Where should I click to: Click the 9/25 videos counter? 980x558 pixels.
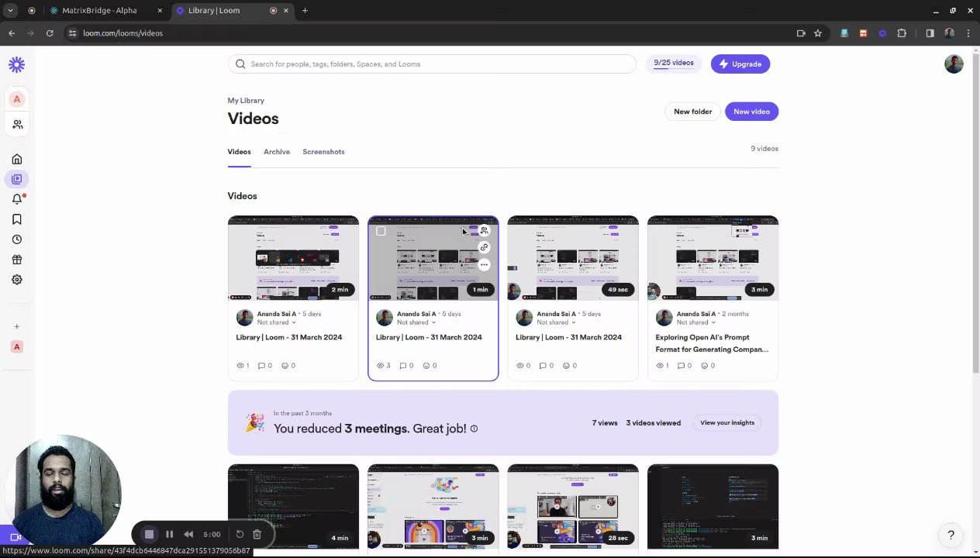673,64
